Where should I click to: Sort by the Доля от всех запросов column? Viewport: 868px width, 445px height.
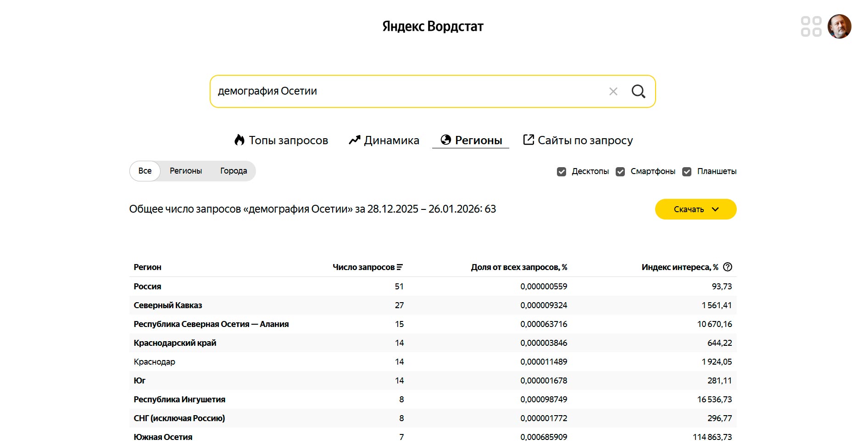tap(519, 267)
